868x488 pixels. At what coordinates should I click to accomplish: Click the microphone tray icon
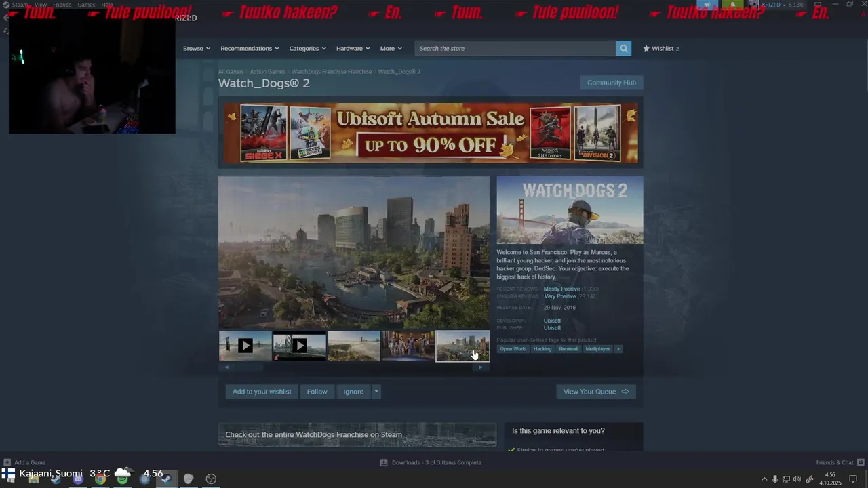pos(775,479)
